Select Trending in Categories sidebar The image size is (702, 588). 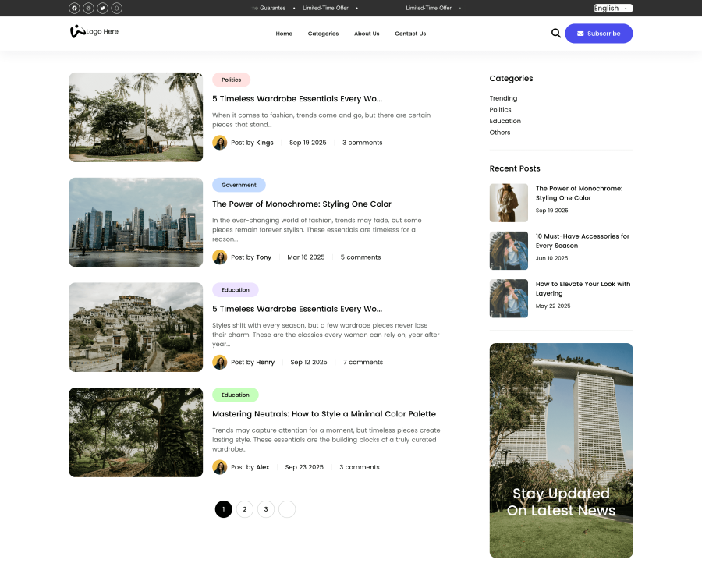[503, 98]
